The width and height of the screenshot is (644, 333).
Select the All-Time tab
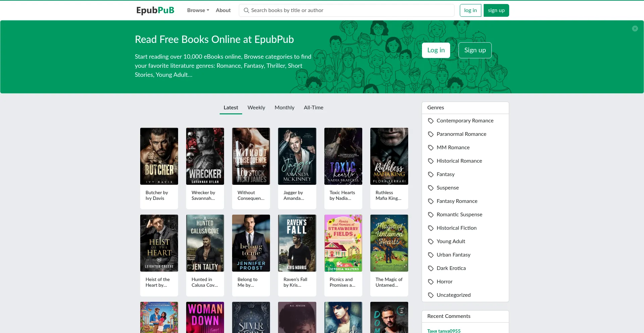(313, 108)
